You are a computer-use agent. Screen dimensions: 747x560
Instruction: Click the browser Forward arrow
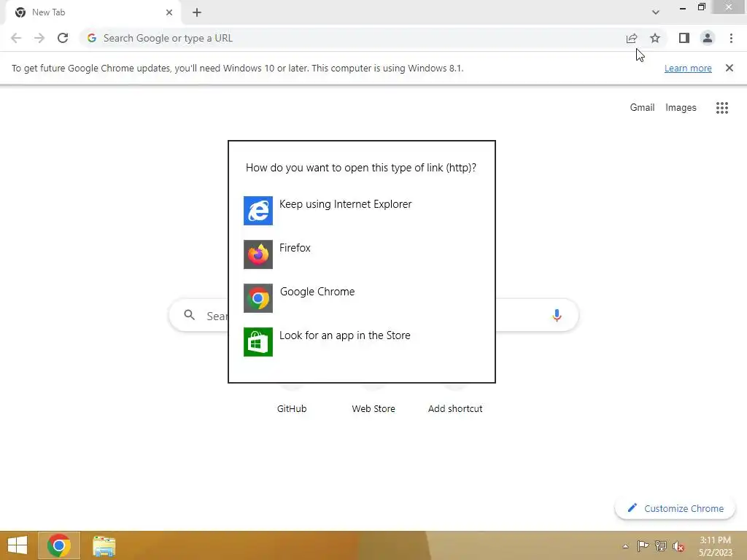[x=39, y=38]
